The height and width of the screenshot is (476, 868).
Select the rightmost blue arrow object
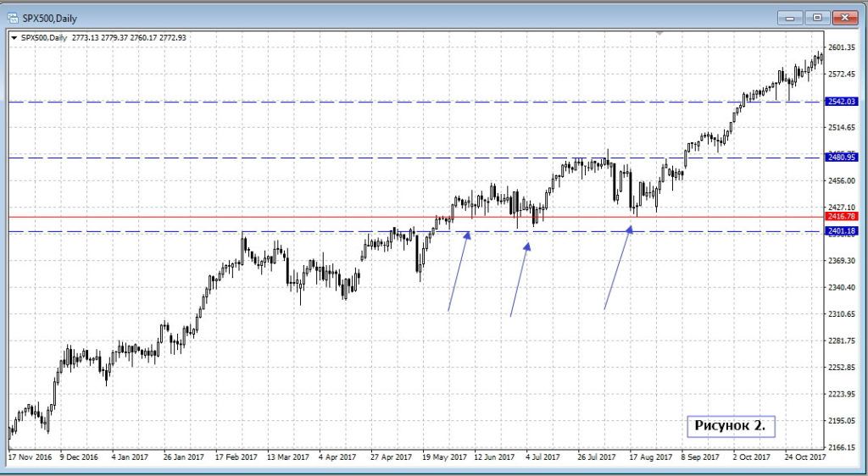(618, 267)
